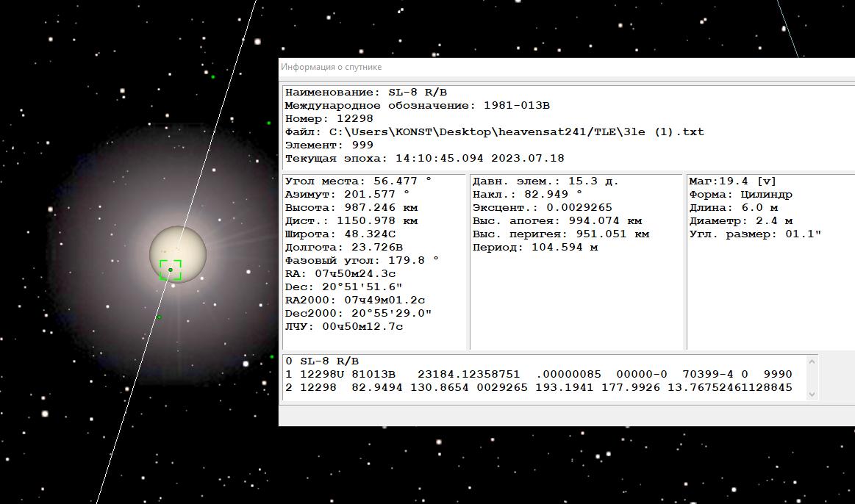Select the 'Текущая эпоха: 14:10:45.094 2023.07.18' line
Viewport: 855px width, 504px height.
tap(425, 158)
